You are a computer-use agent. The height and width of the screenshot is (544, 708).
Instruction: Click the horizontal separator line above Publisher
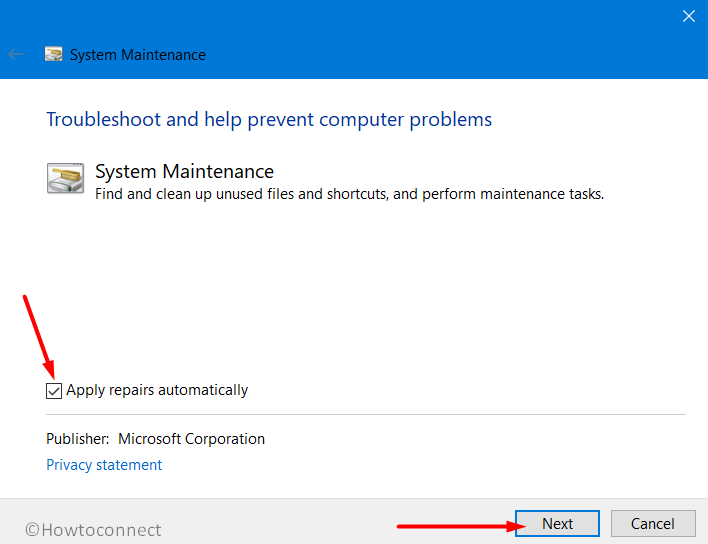(x=366, y=414)
